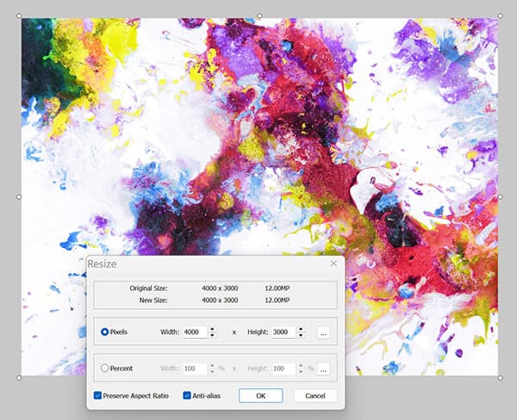This screenshot has height=420, width=517.
Task: Click the OK button
Action: [261, 395]
